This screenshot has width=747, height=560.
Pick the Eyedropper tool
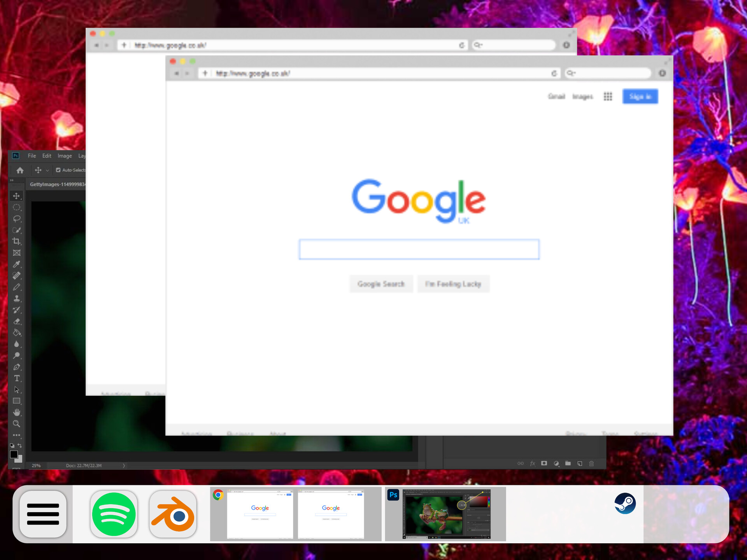pyautogui.click(x=16, y=264)
